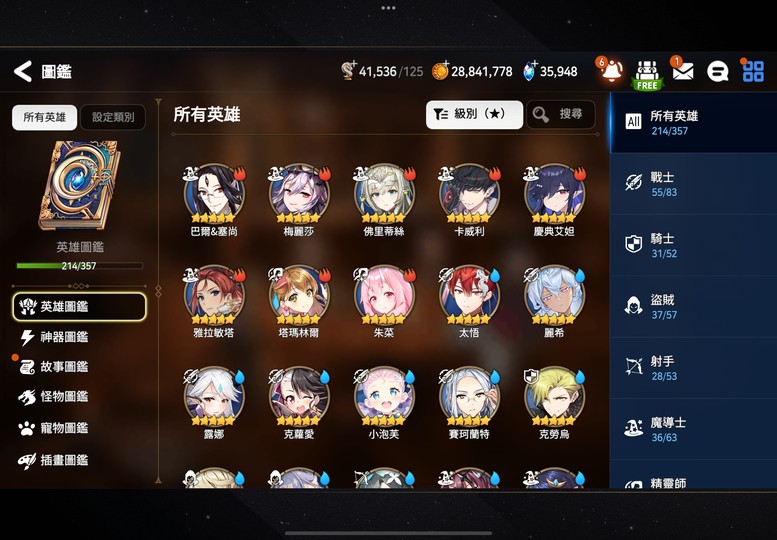Open the grid main menu icon
This screenshot has width=777, height=540.
tap(753, 71)
